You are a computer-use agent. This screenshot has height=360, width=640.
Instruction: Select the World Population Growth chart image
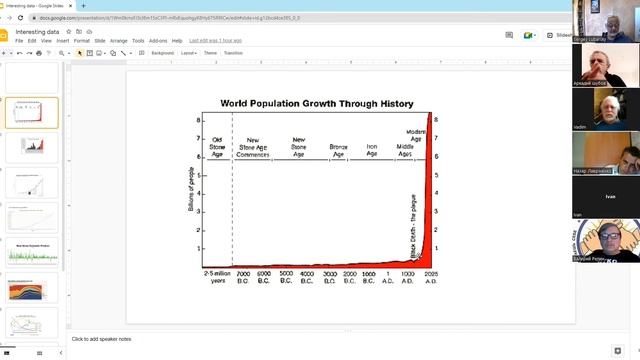coord(313,192)
